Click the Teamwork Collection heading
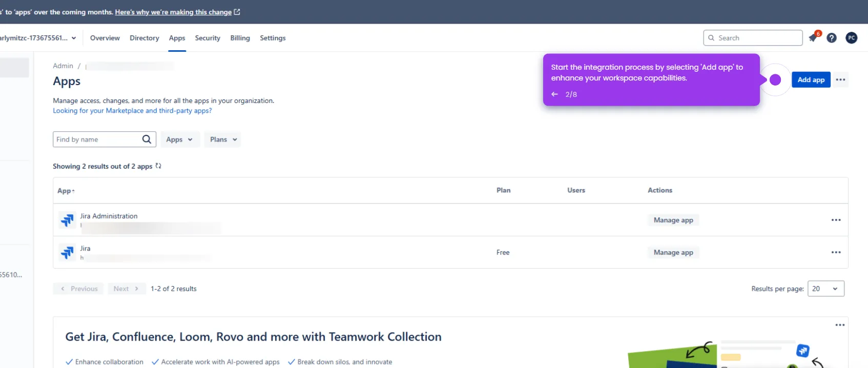The width and height of the screenshot is (868, 368). click(253, 337)
